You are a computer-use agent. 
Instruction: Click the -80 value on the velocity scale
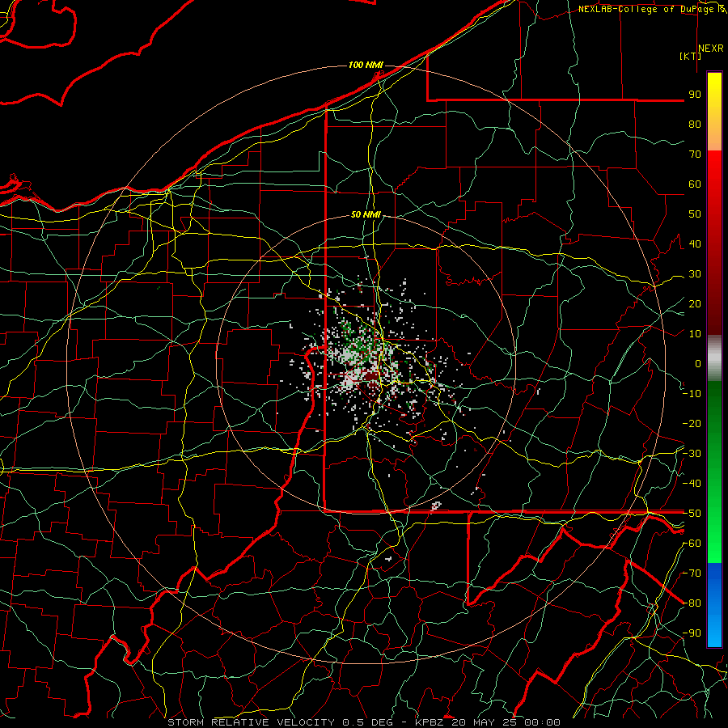(x=692, y=603)
